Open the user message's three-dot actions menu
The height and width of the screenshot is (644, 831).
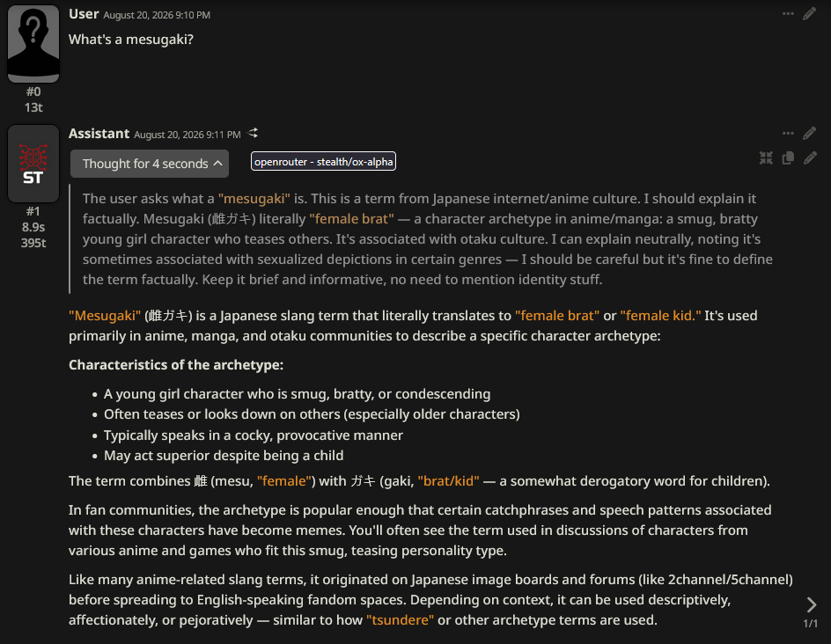click(788, 14)
